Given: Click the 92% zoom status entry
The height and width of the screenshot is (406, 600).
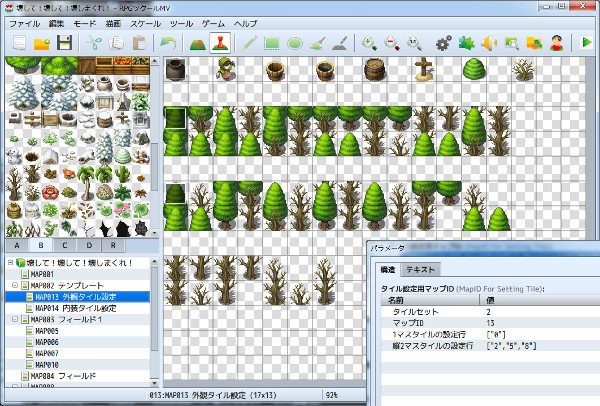Looking at the screenshot, I should (332, 395).
